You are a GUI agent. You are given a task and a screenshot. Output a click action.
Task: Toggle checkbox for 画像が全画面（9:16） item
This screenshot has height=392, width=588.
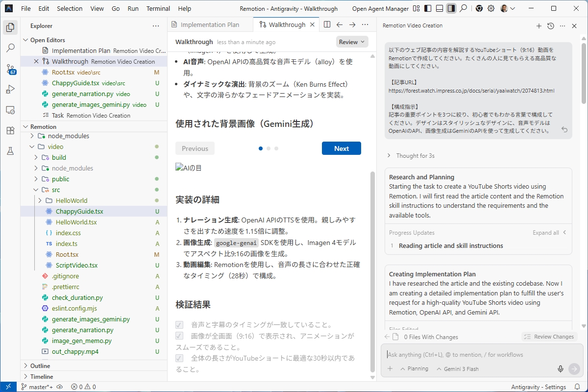coord(179,336)
